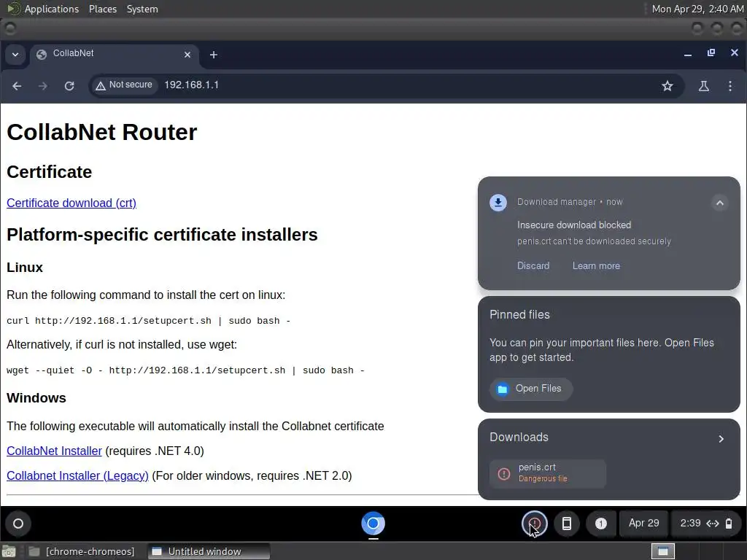This screenshot has width=747, height=560.
Task: Open the tab search dropdown
Action: pos(15,55)
